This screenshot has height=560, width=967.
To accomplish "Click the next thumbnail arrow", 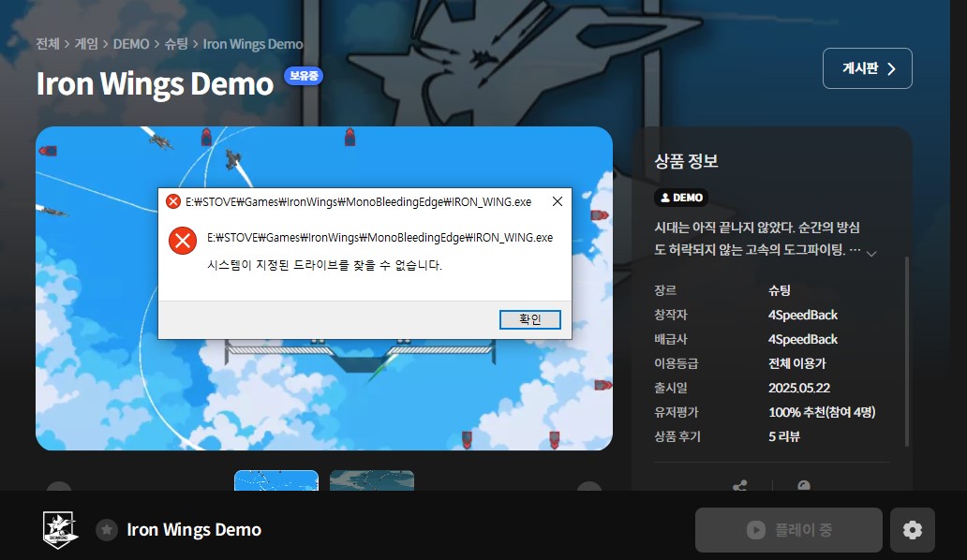I will pos(589,487).
